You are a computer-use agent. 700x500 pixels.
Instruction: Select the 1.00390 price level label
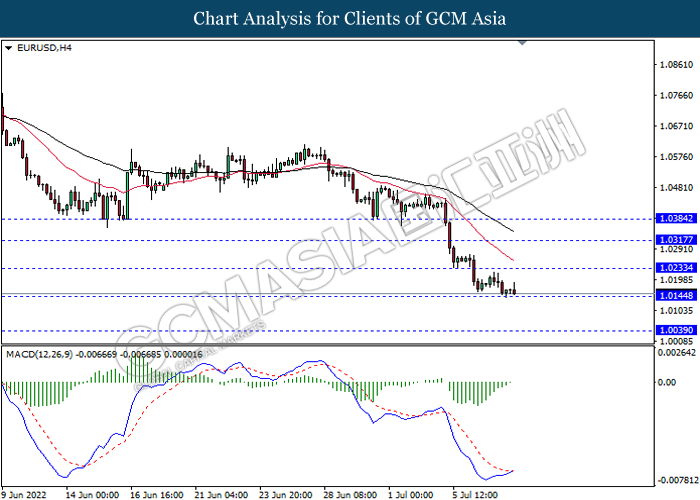(676, 330)
